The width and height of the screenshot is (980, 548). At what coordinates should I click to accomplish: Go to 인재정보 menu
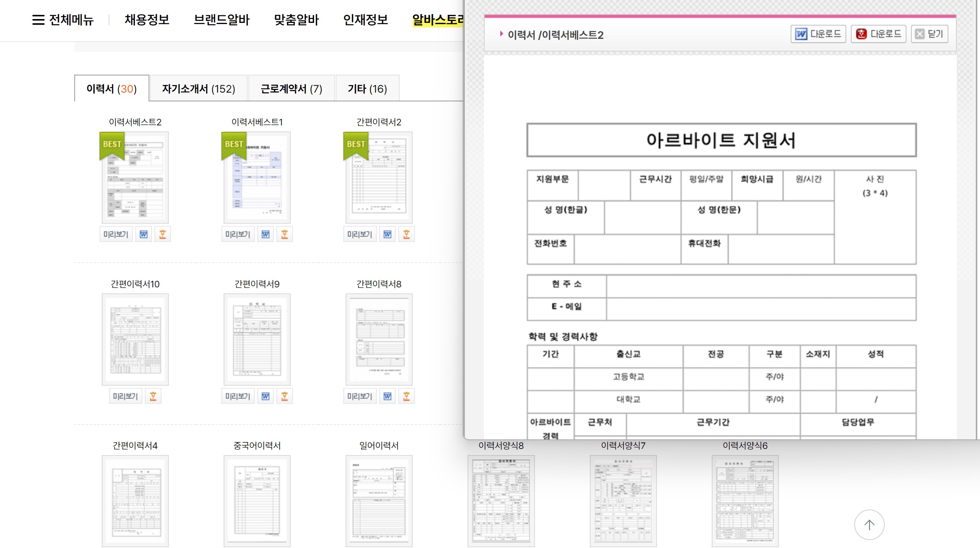(365, 20)
